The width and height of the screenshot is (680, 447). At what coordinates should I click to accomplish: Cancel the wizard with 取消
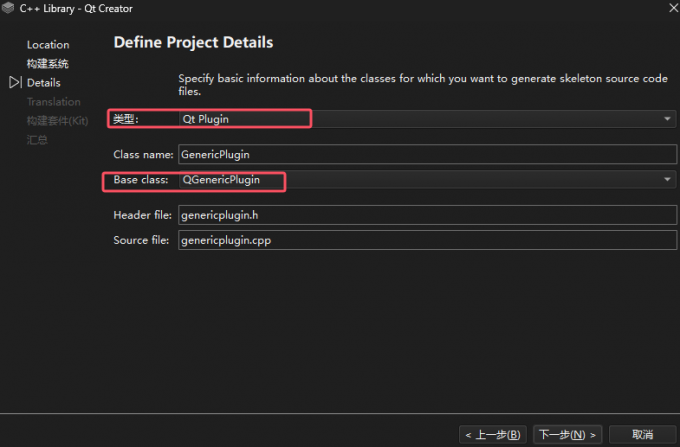tap(643, 434)
